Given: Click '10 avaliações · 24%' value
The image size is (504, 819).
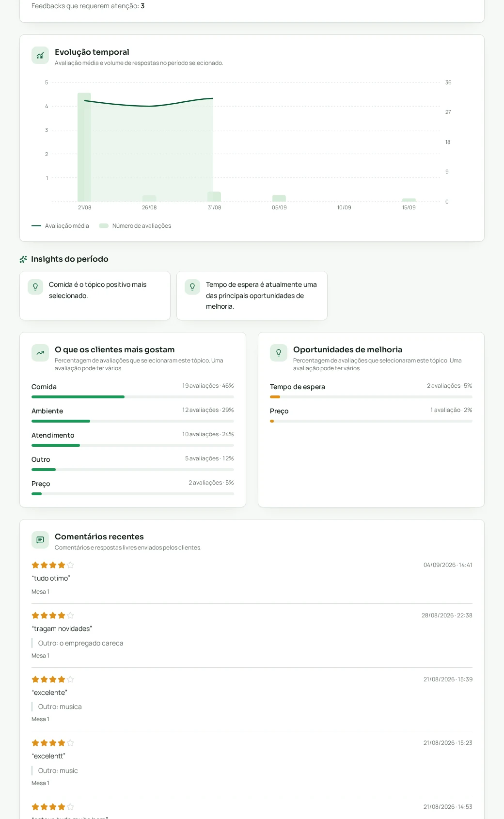Looking at the screenshot, I should [208, 434].
